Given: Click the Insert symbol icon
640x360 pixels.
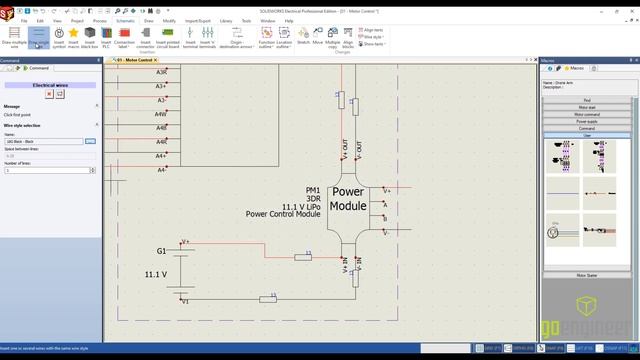Looking at the screenshot, I should 59,38.
